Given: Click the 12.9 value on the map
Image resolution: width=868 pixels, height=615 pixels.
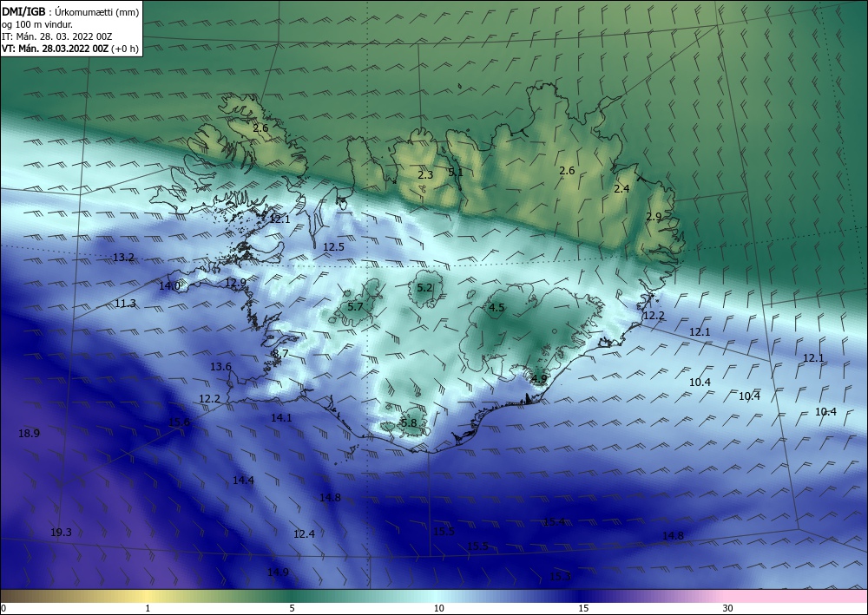Looking at the screenshot, I should [236, 283].
